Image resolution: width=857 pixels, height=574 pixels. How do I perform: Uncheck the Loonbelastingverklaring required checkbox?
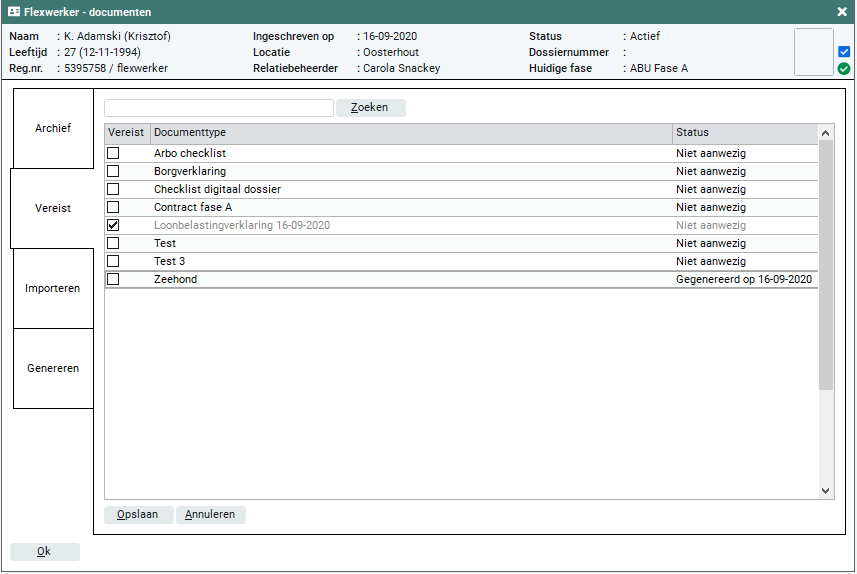(113, 225)
